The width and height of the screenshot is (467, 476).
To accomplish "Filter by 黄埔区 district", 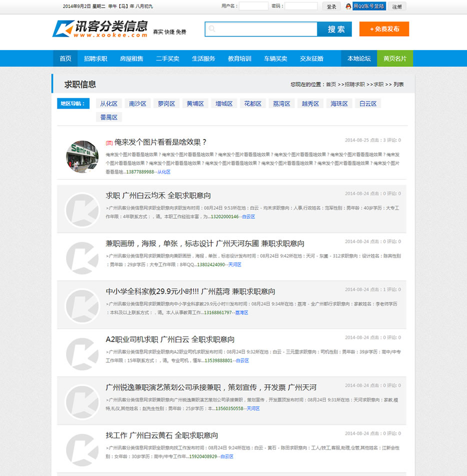I will [195, 104].
